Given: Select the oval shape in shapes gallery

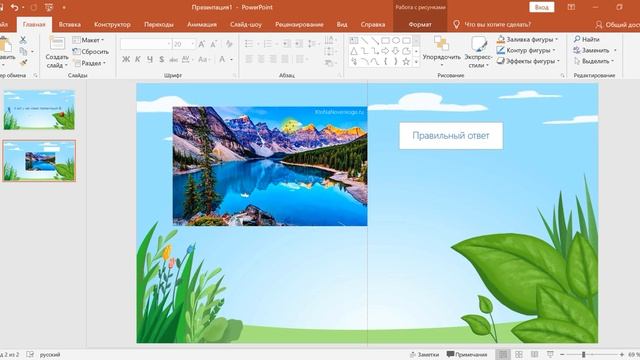Looking at the screenshot, I should (x=396, y=40).
